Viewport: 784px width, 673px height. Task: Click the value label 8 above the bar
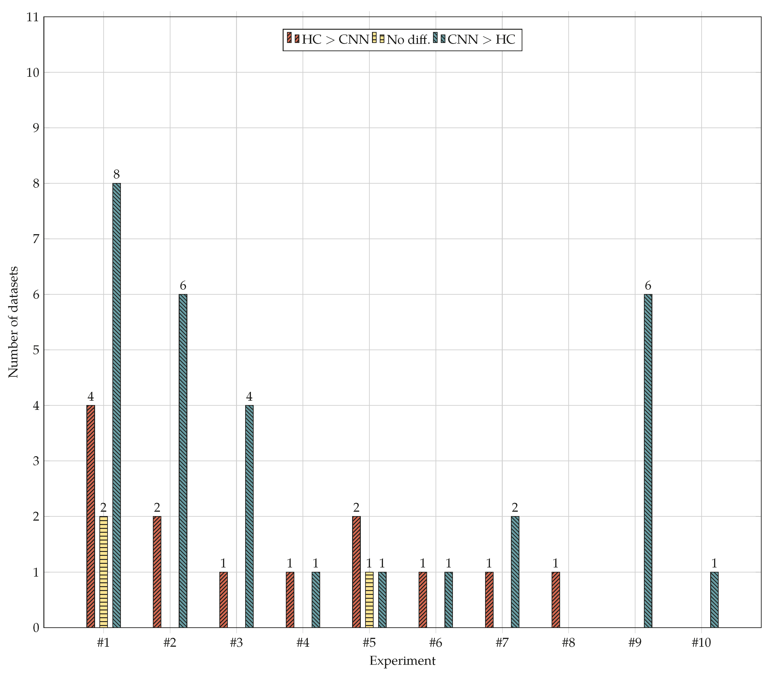click(x=117, y=174)
